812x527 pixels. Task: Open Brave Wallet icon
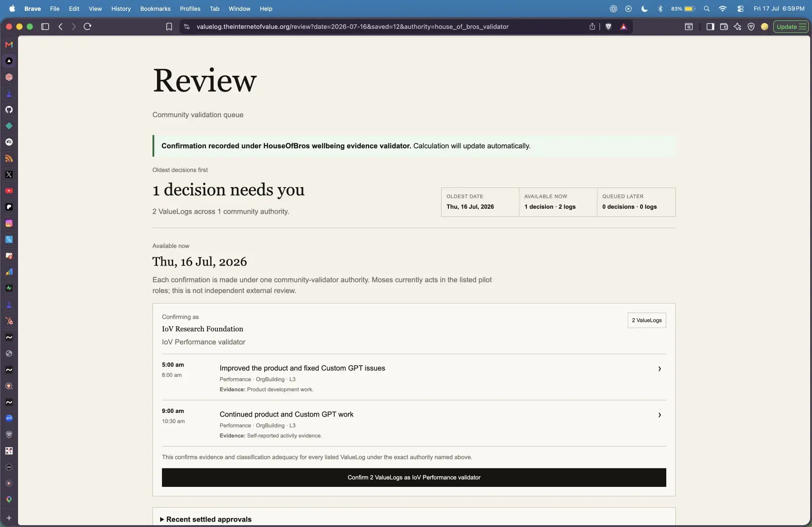[724, 27]
